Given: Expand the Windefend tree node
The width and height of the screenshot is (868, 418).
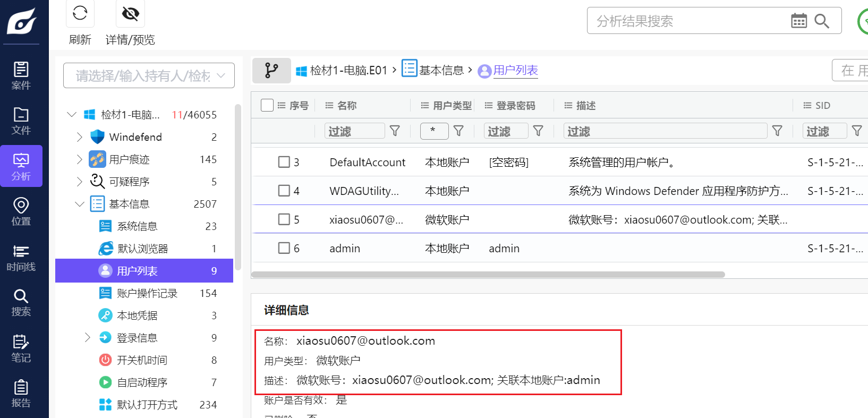Looking at the screenshot, I should (79, 137).
